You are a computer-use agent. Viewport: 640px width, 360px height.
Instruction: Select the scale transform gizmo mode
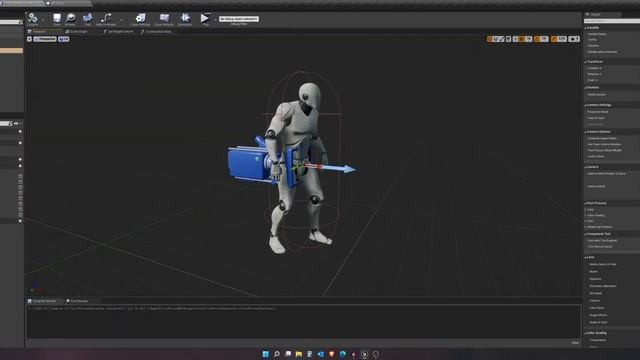(501, 39)
